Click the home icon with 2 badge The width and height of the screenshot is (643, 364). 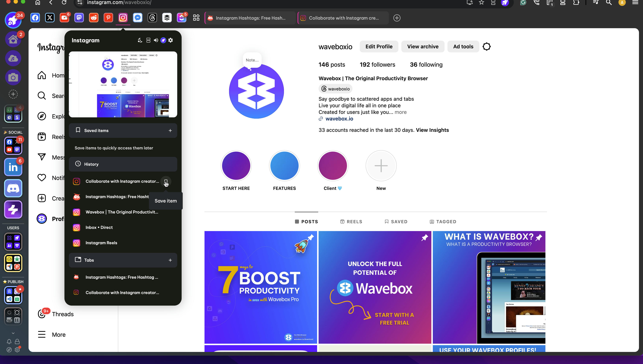[13, 39]
